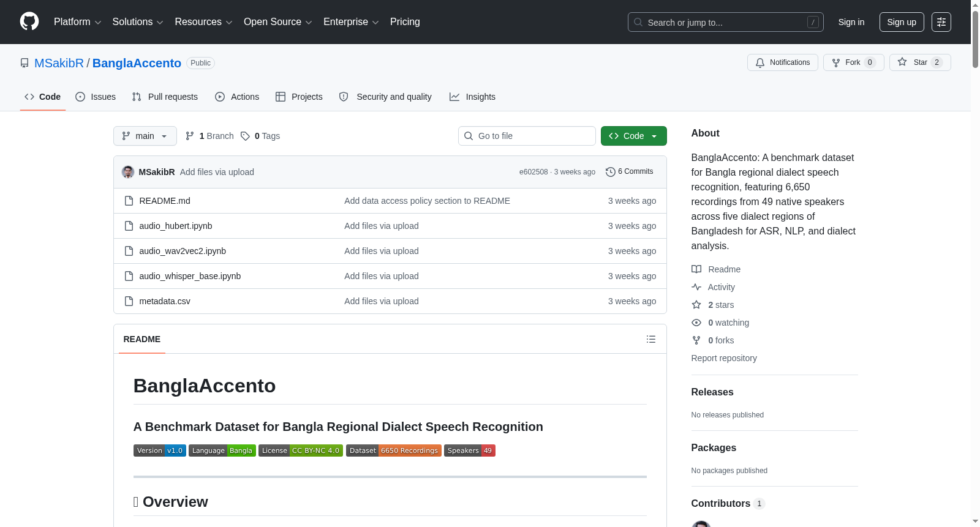The width and height of the screenshot is (980, 527).
Task: Click the notifications bell icon
Action: 760,62
